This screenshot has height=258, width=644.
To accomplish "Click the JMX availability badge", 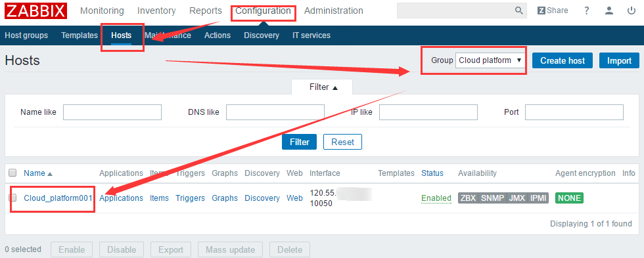I will pyautogui.click(x=518, y=198).
